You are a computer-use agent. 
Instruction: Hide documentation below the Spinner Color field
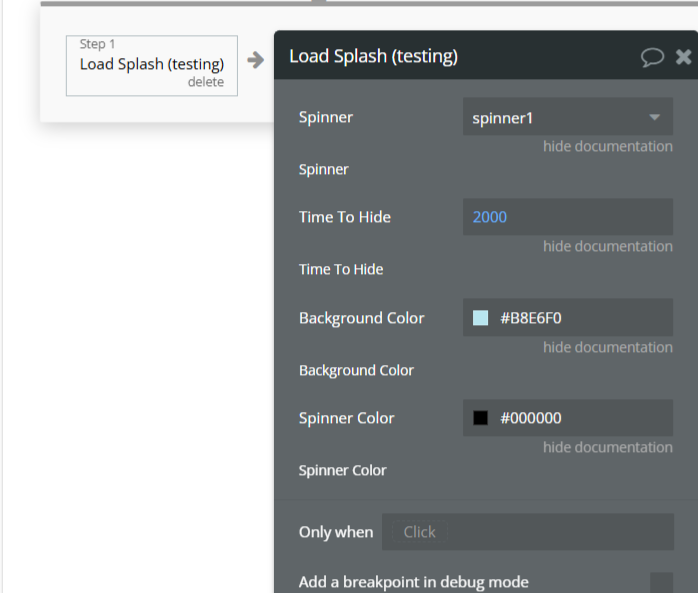pyautogui.click(x=607, y=448)
